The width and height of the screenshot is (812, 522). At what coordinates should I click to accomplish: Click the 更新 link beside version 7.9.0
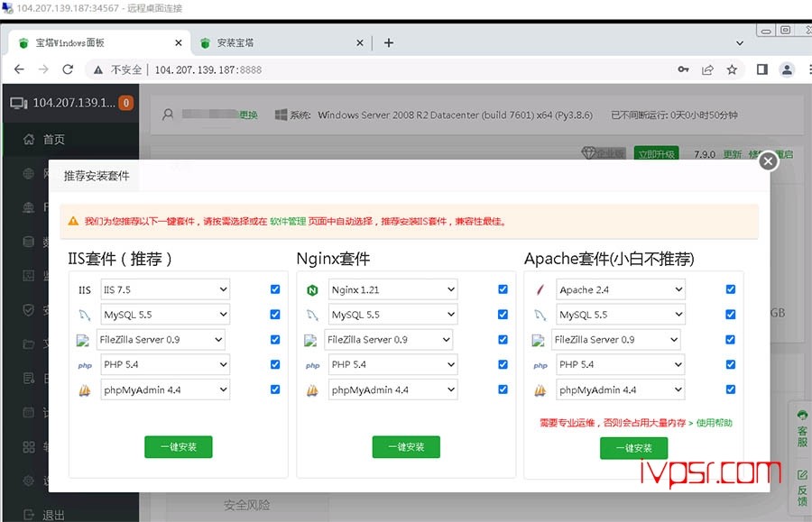(x=733, y=155)
